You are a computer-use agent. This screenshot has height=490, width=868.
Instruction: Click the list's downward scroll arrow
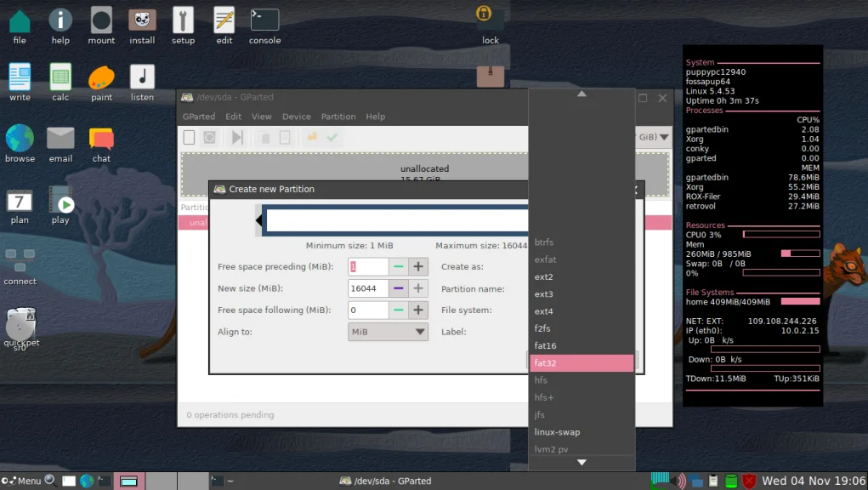click(582, 462)
